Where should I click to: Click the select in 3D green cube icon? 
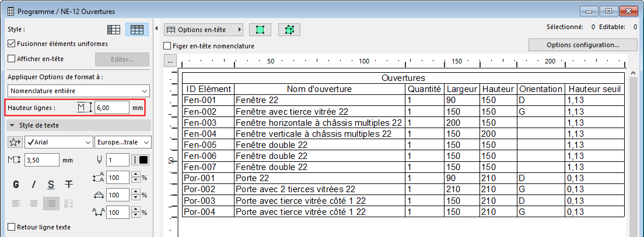click(x=289, y=30)
